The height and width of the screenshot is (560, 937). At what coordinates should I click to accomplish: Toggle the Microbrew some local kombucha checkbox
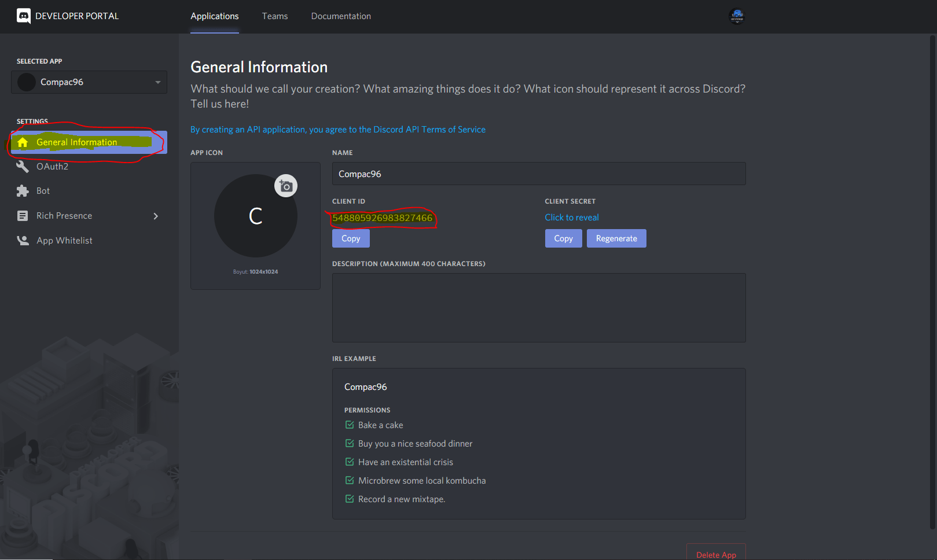350,480
